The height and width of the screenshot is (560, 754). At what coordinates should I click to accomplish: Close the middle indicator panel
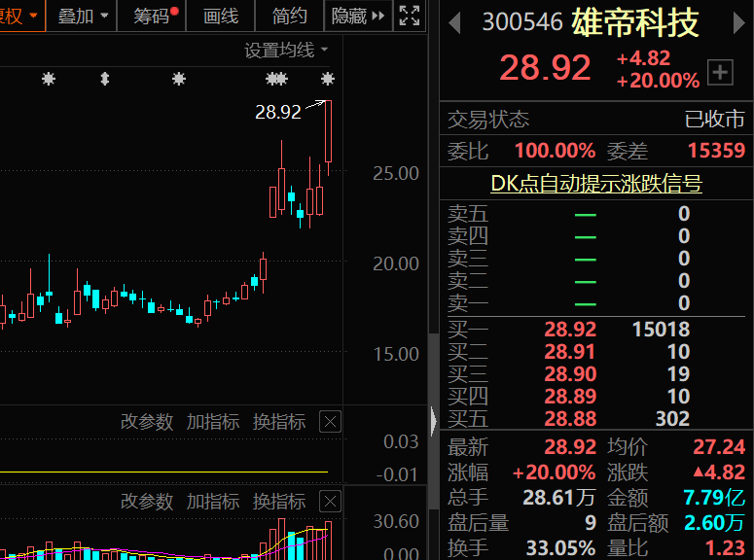point(330,421)
